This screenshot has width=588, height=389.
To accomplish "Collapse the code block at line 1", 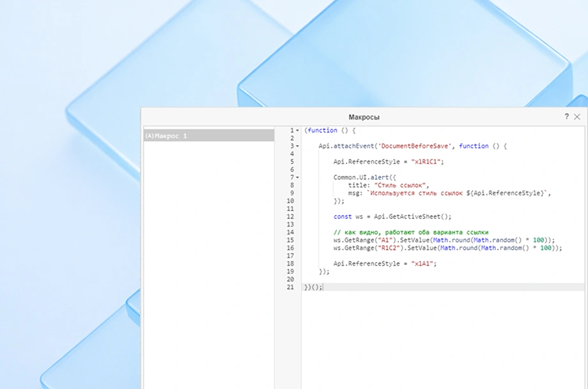I will [297, 131].
